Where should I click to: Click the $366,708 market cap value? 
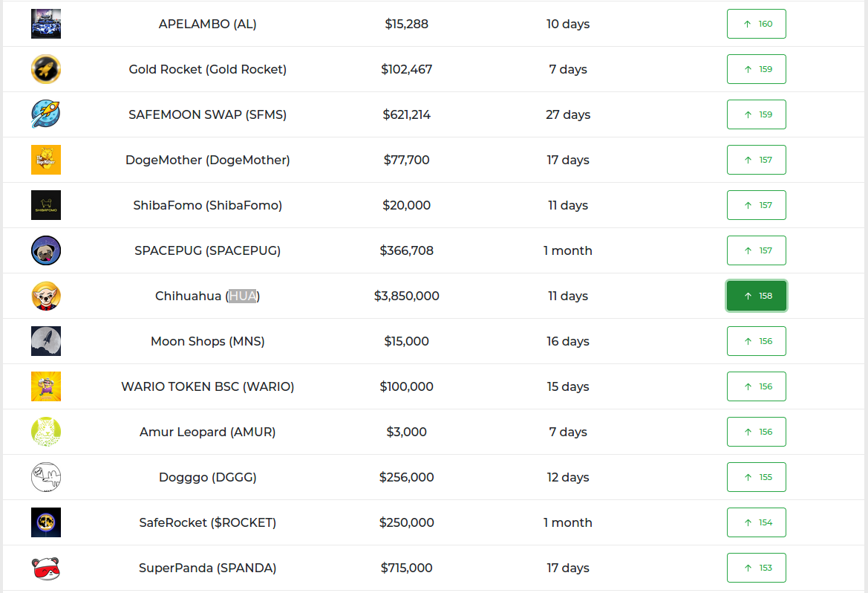coord(406,250)
